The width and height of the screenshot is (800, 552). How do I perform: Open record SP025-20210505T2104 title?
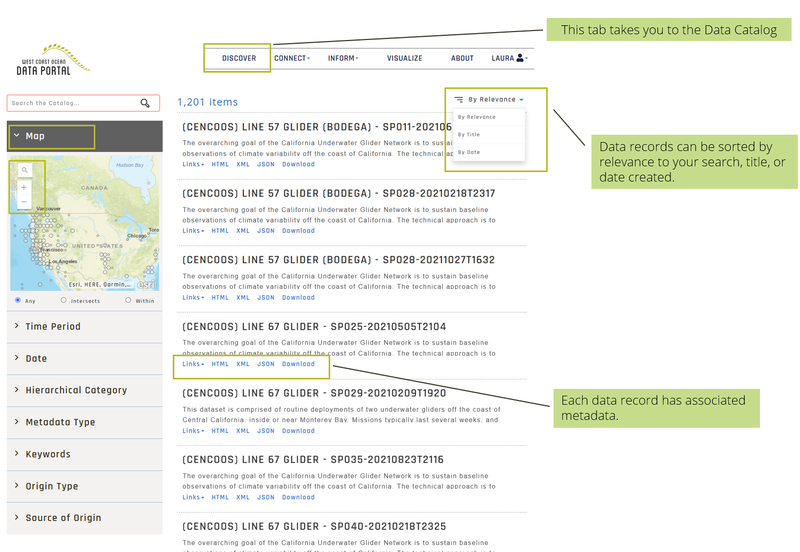(314, 327)
